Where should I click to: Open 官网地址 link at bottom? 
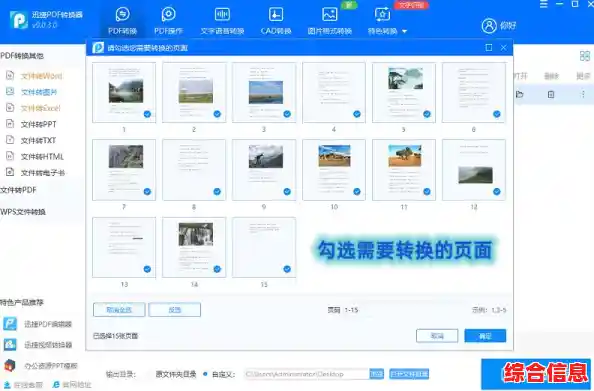pos(72,385)
